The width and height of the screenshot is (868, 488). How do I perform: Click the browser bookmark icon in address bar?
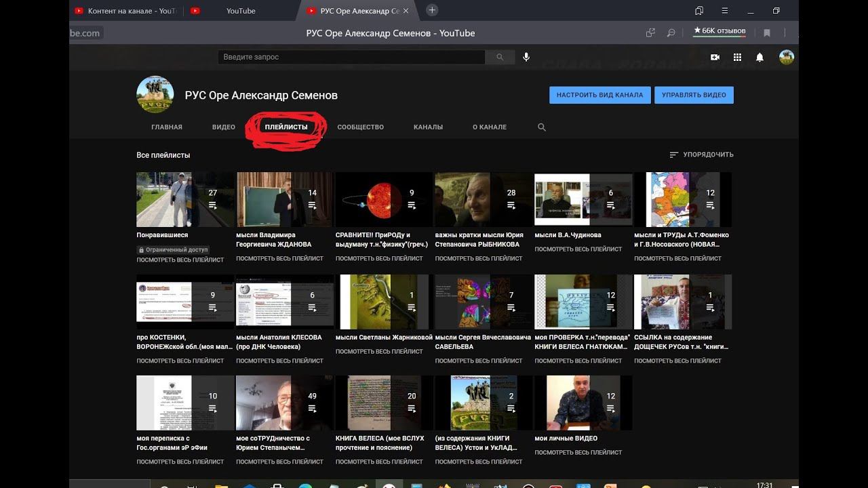[x=767, y=33]
